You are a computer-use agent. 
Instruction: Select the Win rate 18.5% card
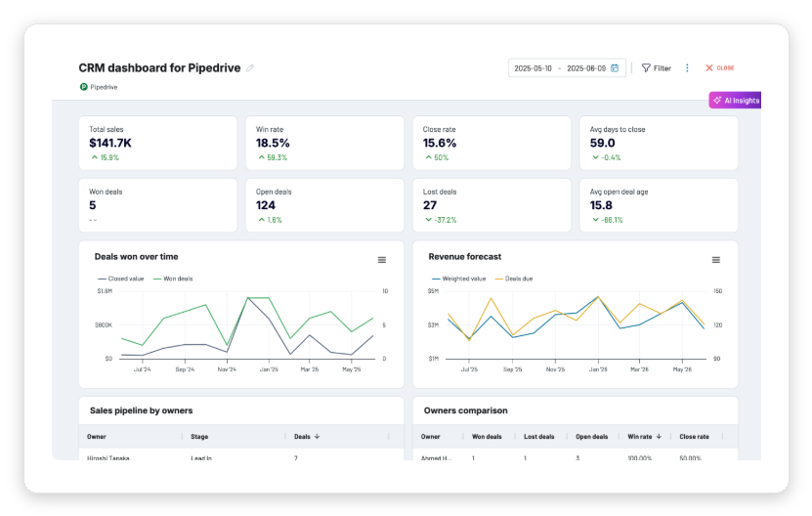tap(324, 143)
